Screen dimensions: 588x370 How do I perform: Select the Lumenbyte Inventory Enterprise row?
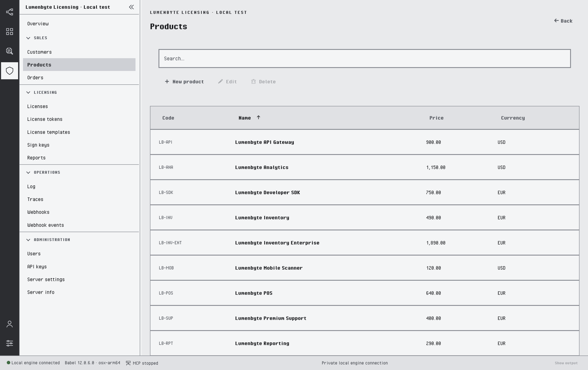click(x=365, y=243)
